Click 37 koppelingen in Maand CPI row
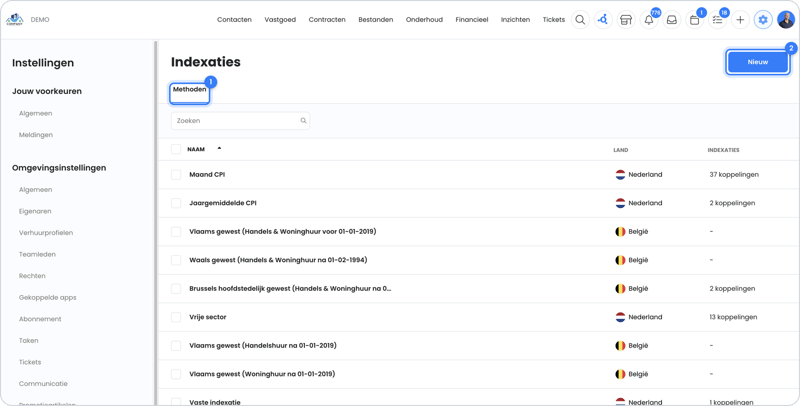This screenshot has width=800, height=406. tap(734, 174)
